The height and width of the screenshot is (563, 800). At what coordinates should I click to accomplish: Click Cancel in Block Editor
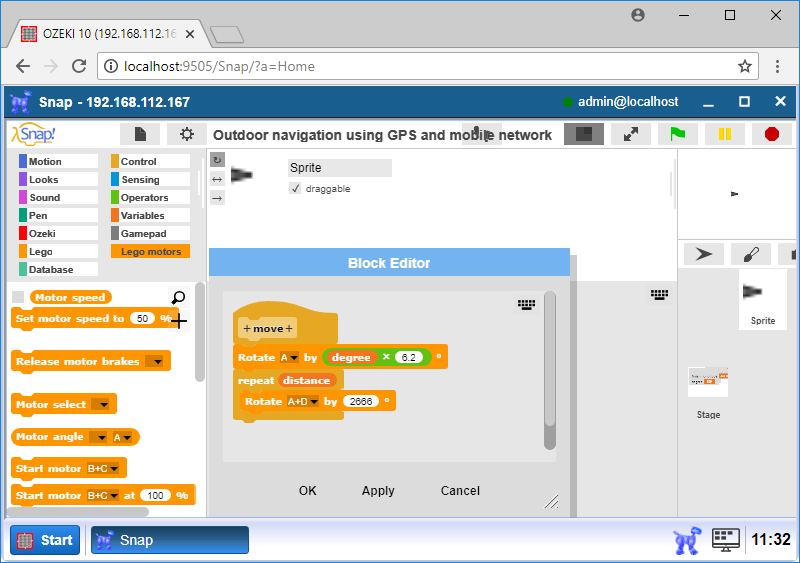(460, 491)
